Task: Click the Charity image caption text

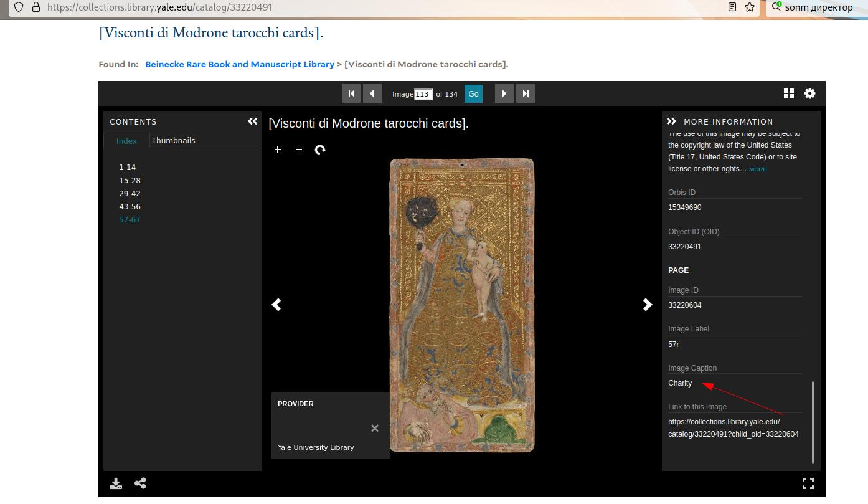Action: click(680, 383)
